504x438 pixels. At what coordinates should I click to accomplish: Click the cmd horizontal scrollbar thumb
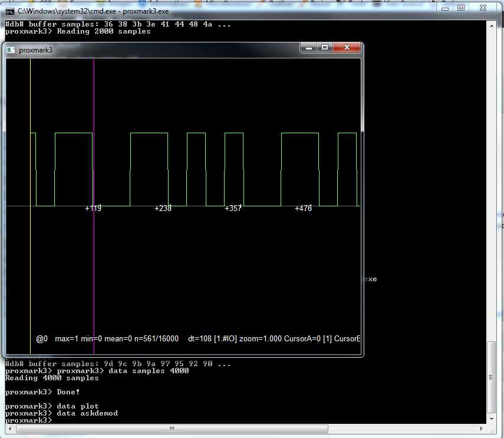172,429
